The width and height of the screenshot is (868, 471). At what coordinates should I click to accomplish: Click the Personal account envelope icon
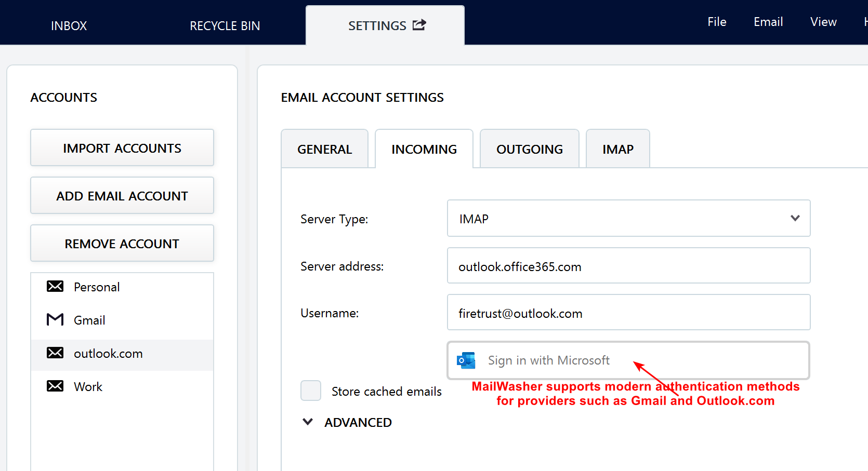coord(55,287)
